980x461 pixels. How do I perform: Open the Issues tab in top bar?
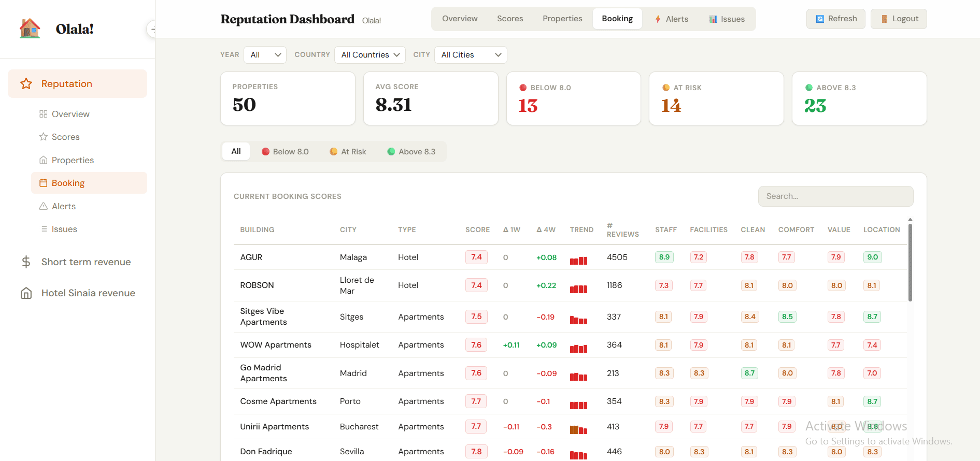pos(727,19)
